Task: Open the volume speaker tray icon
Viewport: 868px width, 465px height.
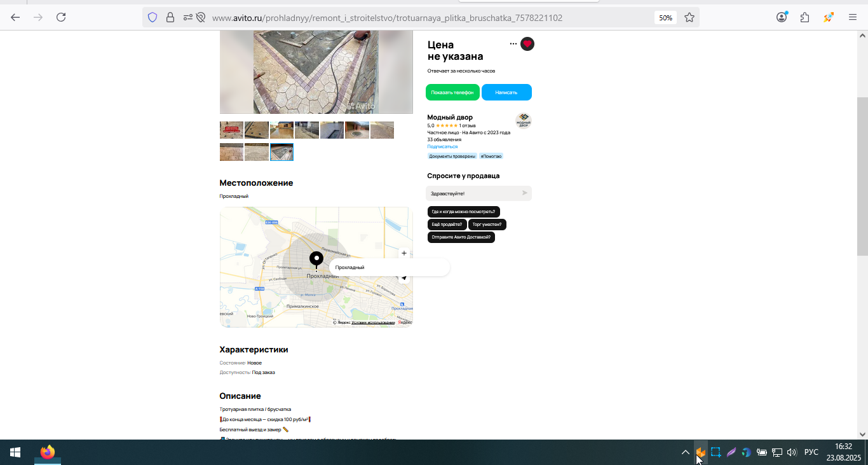Action: point(792,452)
